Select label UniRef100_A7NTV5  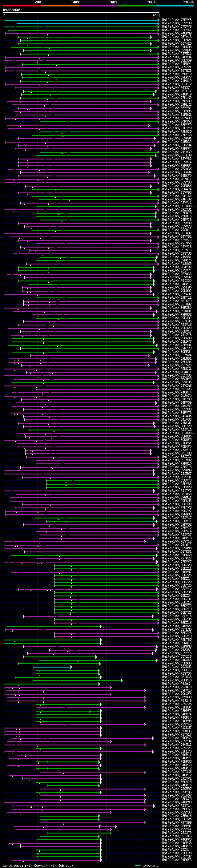pyautogui.click(x=177, y=507)
